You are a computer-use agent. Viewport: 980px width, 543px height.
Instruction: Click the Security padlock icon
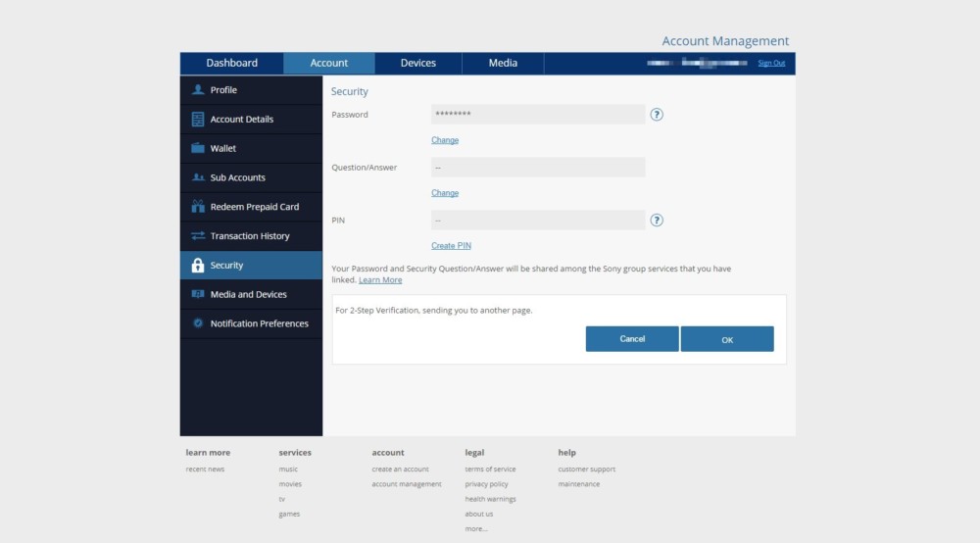click(x=198, y=266)
